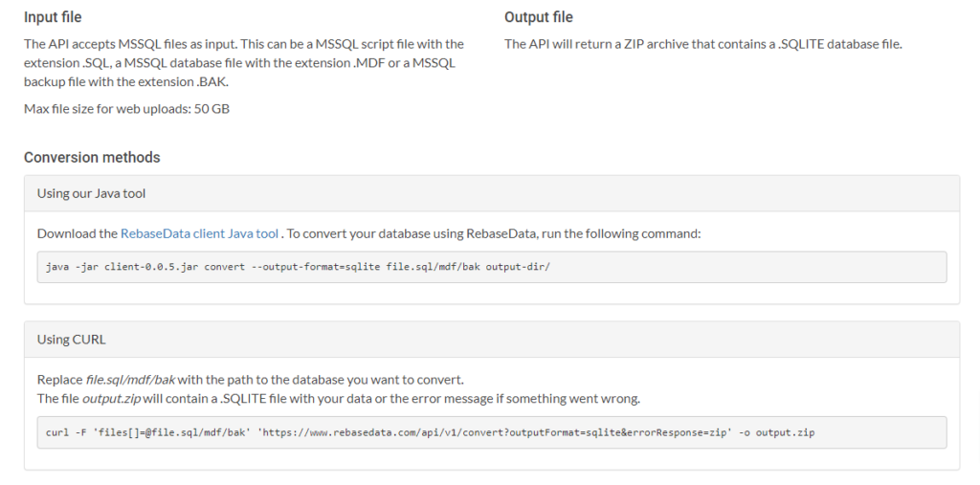Click '-o output.zip' in the curl command
The width and height of the screenshot is (980, 485).
coord(777,432)
